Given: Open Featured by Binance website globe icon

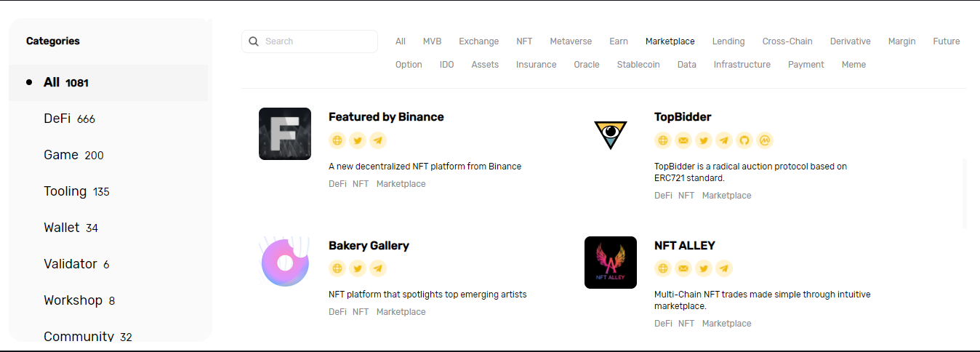Looking at the screenshot, I should (x=337, y=140).
